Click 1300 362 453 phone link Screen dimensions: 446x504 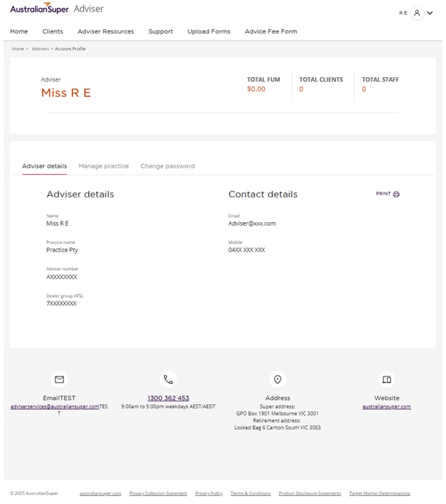click(x=168, y=398)
